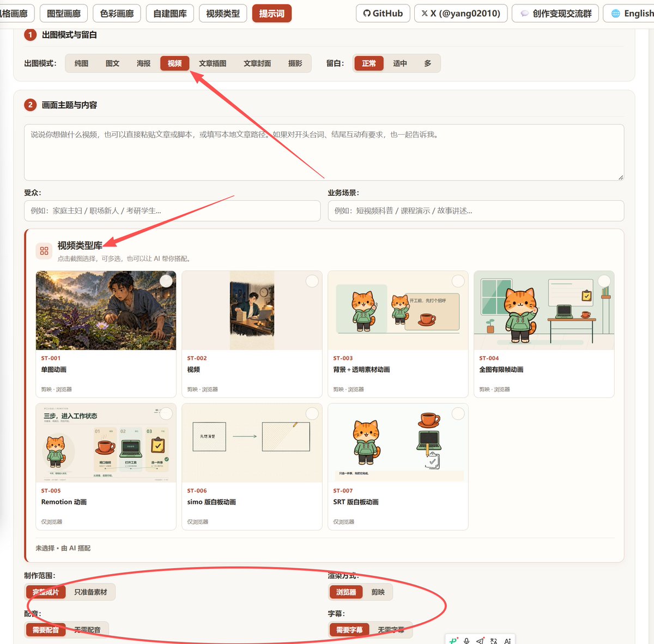The image size is (654, 644).
Task: Focus the video topic description textarea
Action: click(x=324, y=153)
